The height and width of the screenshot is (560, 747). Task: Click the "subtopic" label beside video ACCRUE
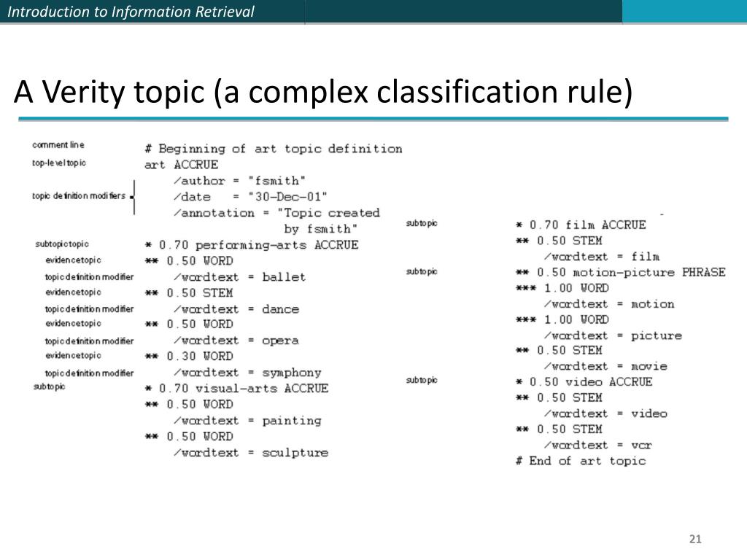click(x=422, y=380)
